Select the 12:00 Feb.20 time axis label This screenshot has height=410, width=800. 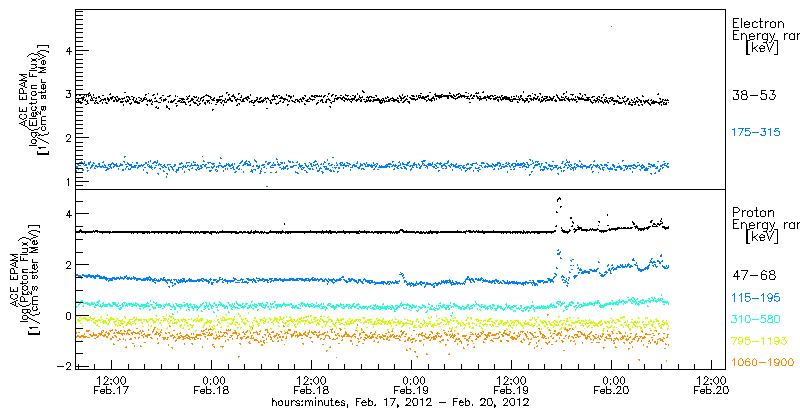coord(711,385)
